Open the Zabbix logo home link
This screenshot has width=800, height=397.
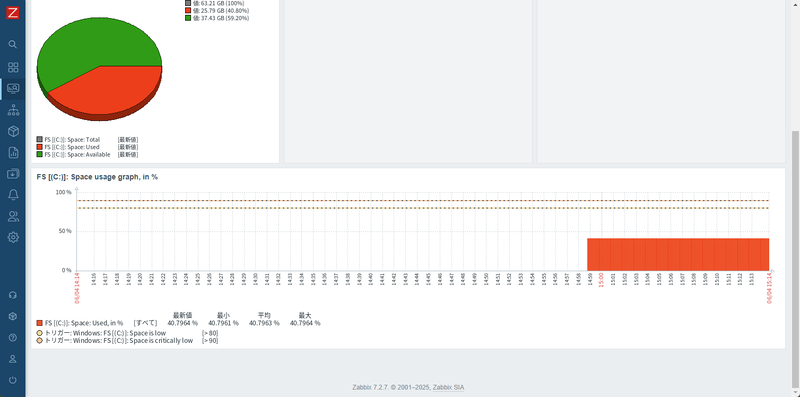pos(13,13)
